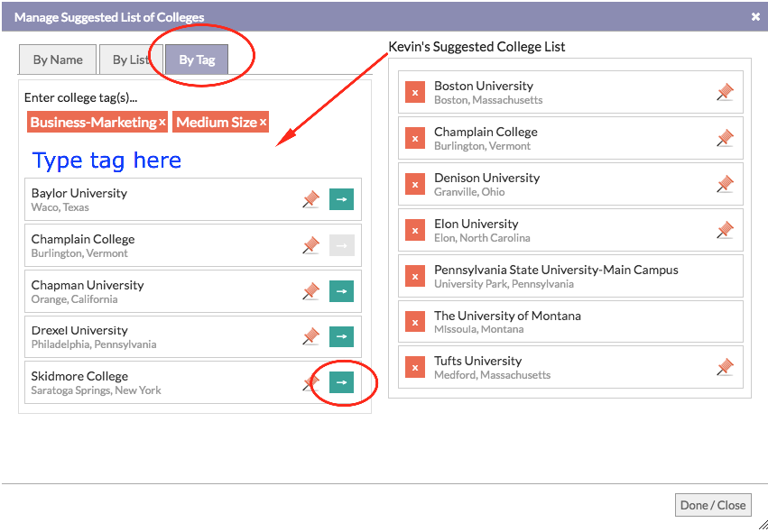Switch to the By Name tab

point(58,60)
